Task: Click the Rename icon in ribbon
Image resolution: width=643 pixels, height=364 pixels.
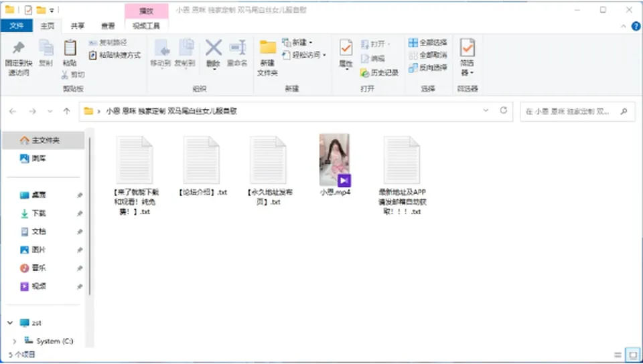Action: coord(237,54)
